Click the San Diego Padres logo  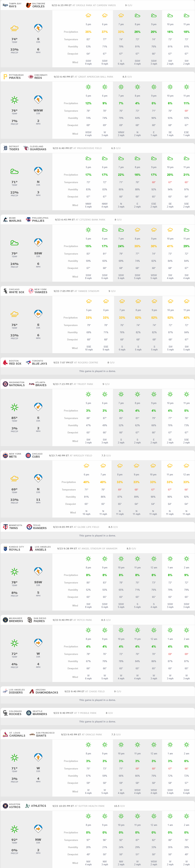pyautogui.click(x=30, y=620)
